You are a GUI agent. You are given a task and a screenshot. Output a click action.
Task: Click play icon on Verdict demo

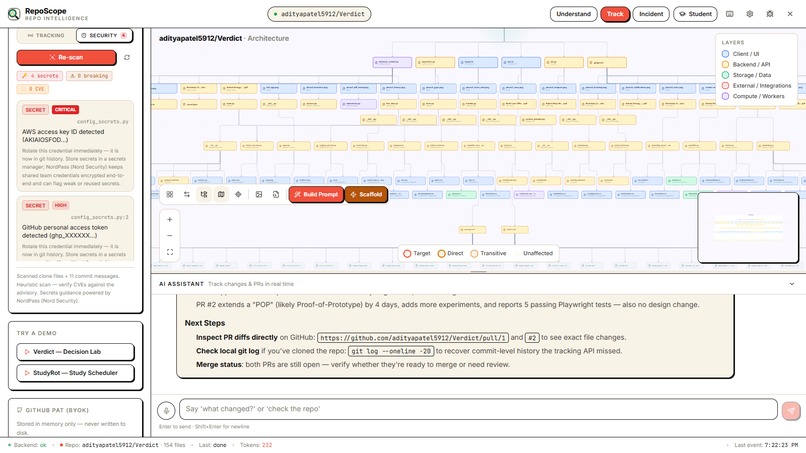click(27, 352)
